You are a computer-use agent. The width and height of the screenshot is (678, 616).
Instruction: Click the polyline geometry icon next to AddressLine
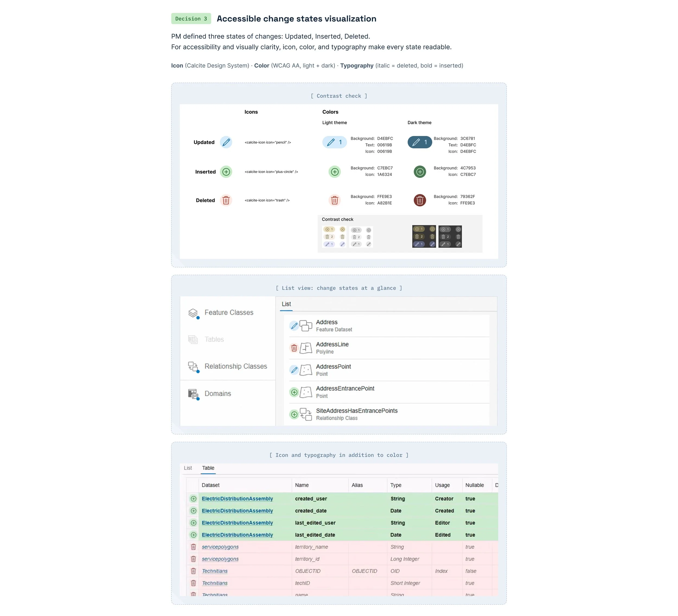[306, 348]
